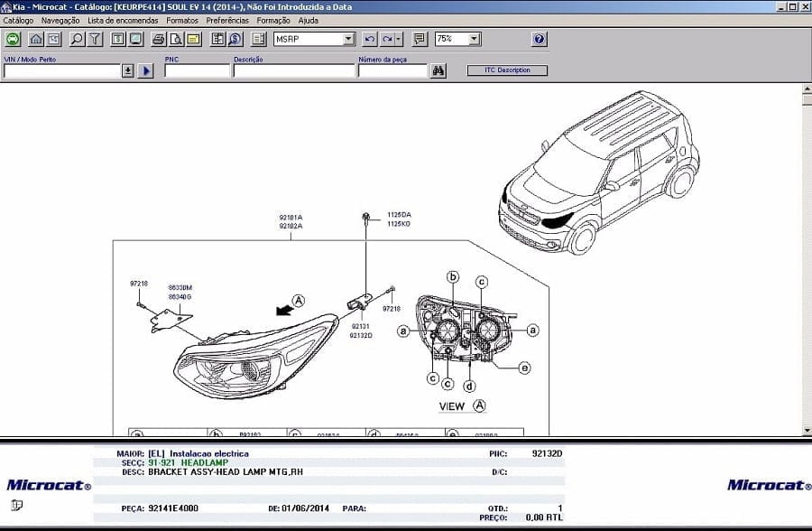Screen dimensions: 812x531
Task: Click the diagram scrollbar down arrow
Action: point(807,431)
